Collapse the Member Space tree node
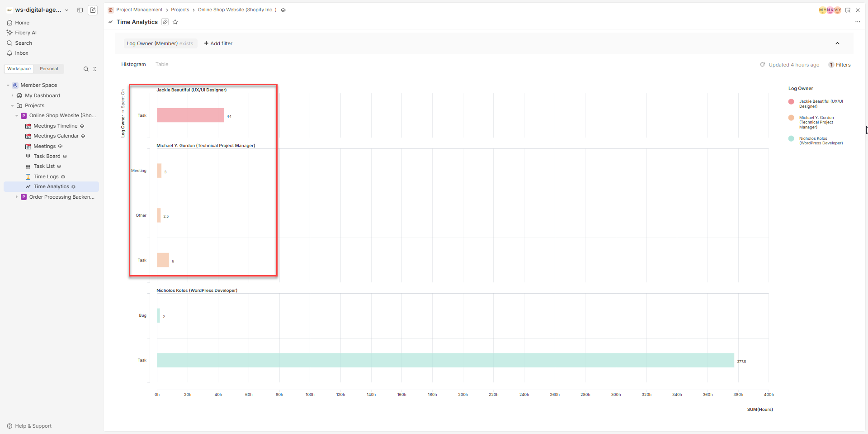The width and height of the screenshot is (868, 434). [x=8, y=85]
